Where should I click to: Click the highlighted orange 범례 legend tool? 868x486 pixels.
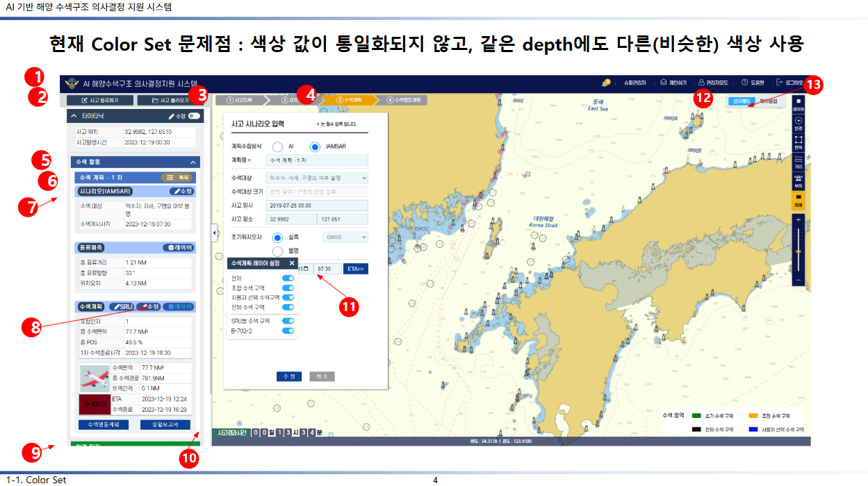click(x=799, y=201)
